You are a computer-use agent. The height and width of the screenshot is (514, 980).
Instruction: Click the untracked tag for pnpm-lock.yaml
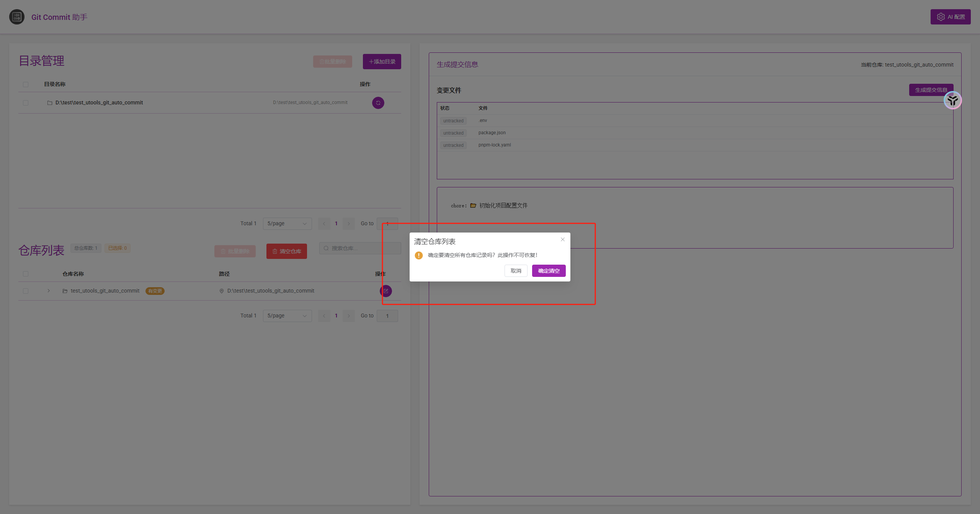[x=453, y=145]
